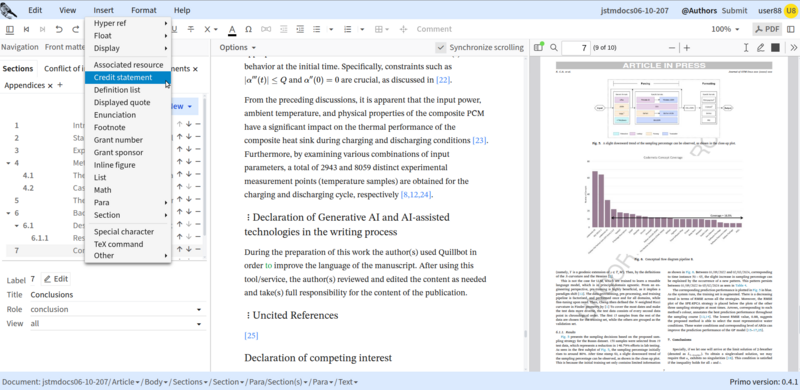Viewport: 800px width, 390px height.
Task: Toggle the right side panel icon
Action: click(791, 30)
